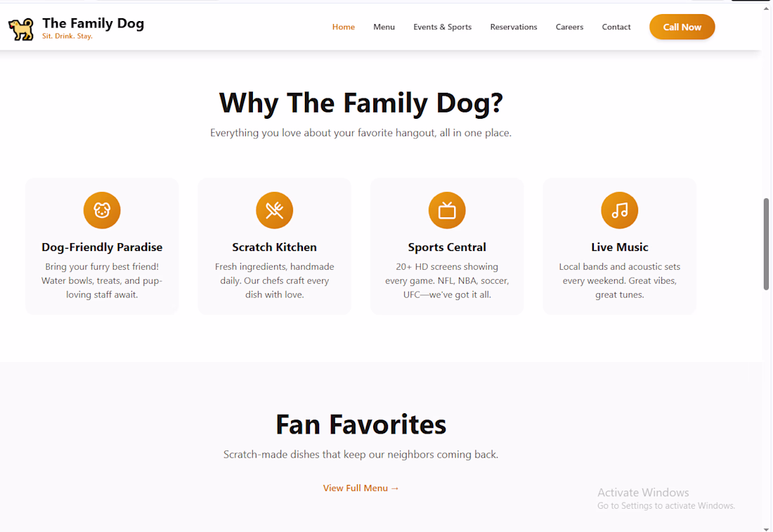Open the Reservations nav item
The height and width of the screenshot is (532, 773).
pyautogui.click(x=514, y=27)
